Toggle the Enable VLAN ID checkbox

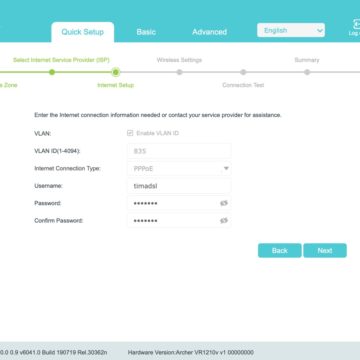point(130,133)
